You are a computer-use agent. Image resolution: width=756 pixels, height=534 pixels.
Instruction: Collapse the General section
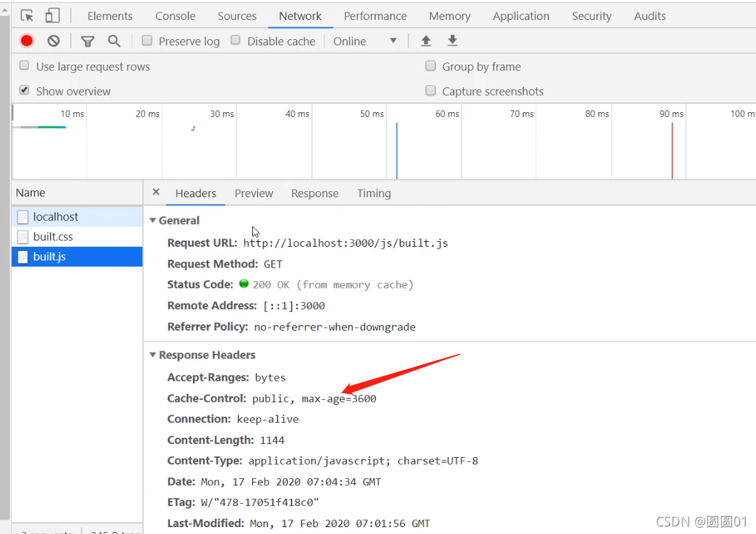[153, 220]
